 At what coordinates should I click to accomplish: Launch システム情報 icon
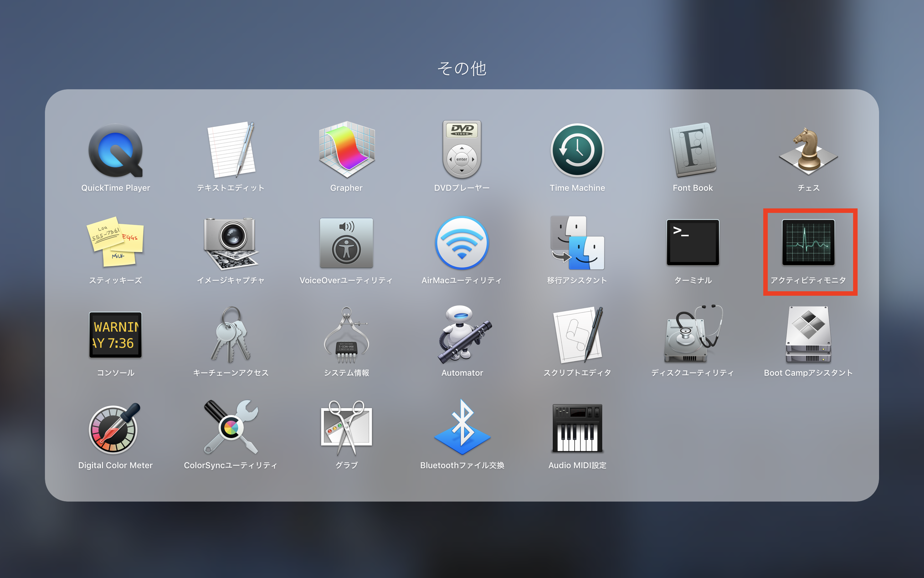pos(346,335)
